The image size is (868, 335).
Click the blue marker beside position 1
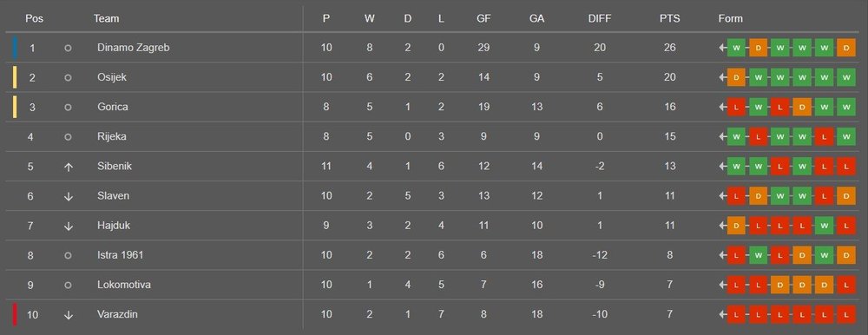click(x=15, y=48)
